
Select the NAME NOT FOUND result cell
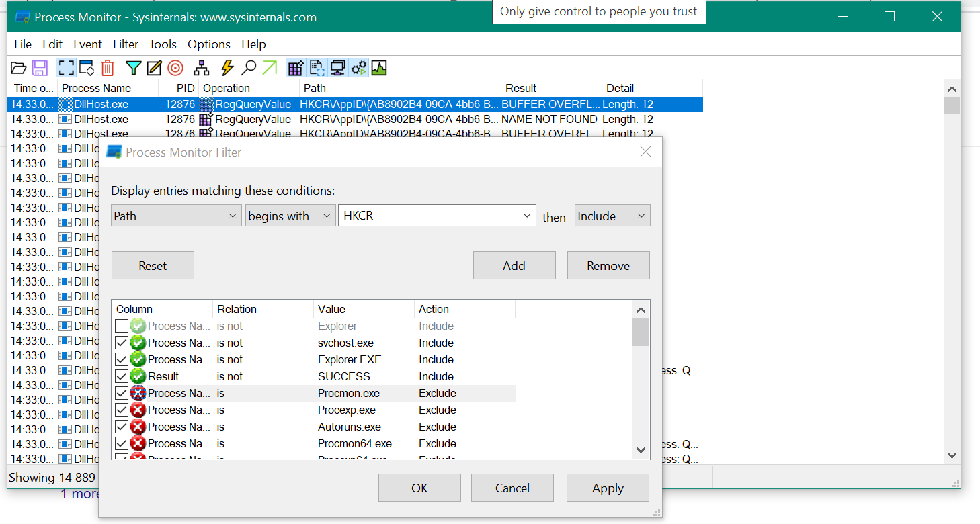click(x=549, y=119)
